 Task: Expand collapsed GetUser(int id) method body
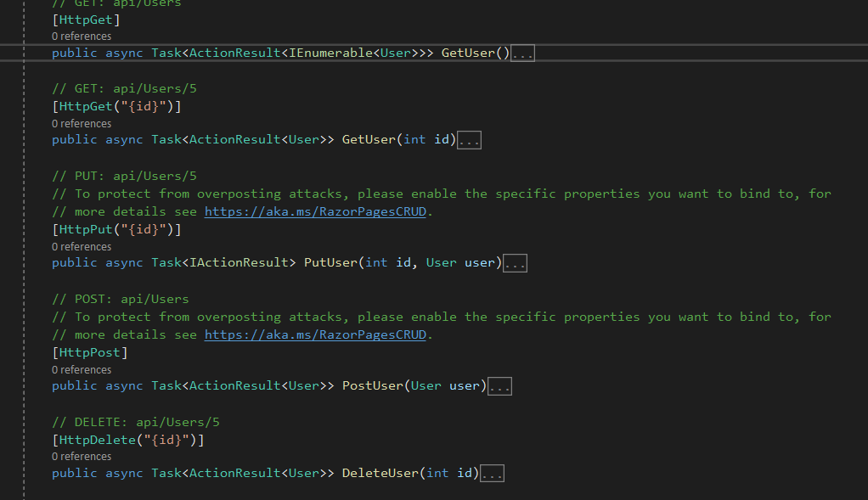[469, 140]
